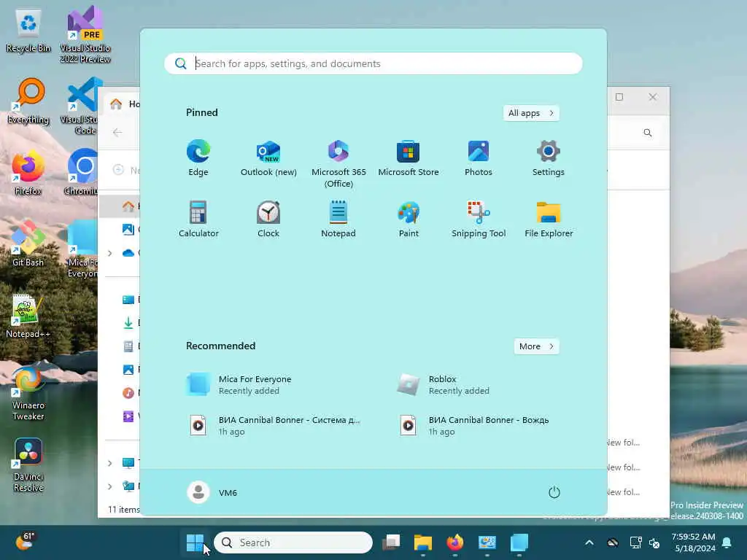747x560 pixels.
Task: Expand This PC node in Explorer sidebar
Action: 110,463
